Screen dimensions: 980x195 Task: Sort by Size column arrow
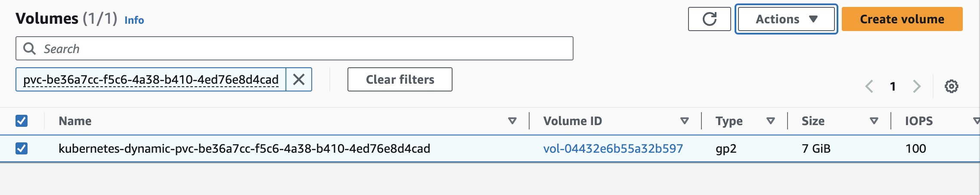tap(874, 121)
